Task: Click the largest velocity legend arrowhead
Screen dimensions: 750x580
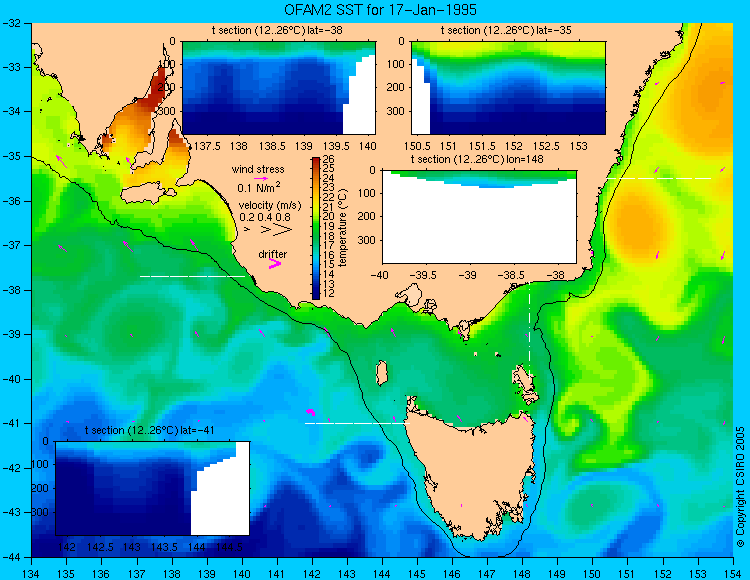Action: coord(282,230)
